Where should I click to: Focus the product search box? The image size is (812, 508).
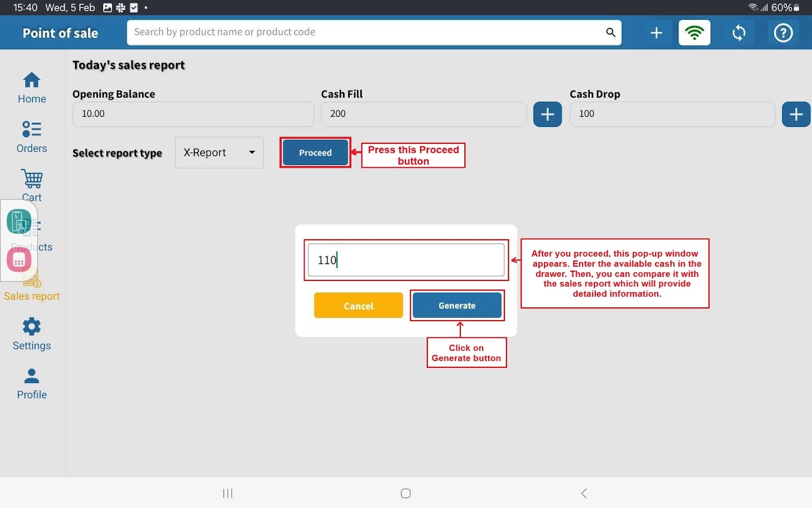(x=365, y=33)
